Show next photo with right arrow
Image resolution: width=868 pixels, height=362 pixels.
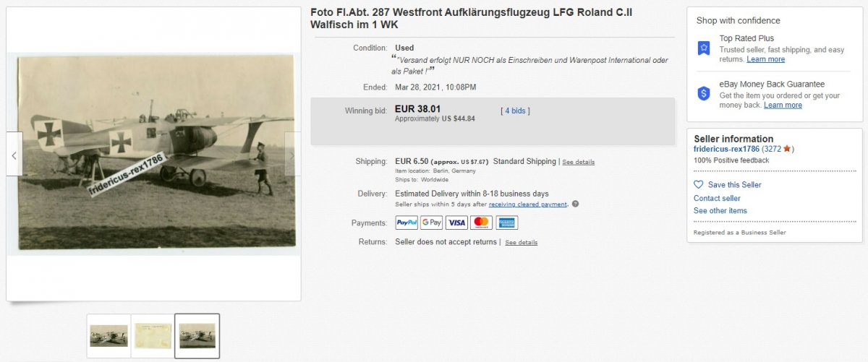292,154
